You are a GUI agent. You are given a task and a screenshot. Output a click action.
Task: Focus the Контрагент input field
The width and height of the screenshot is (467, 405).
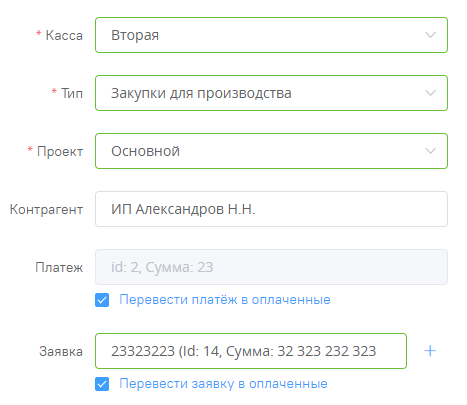click(x=271, y=209)
